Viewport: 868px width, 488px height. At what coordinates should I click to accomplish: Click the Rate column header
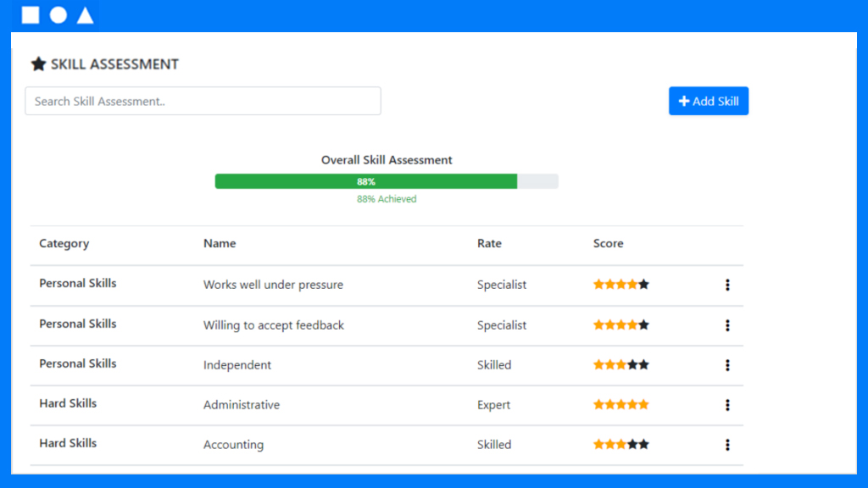tap(489, 243)
